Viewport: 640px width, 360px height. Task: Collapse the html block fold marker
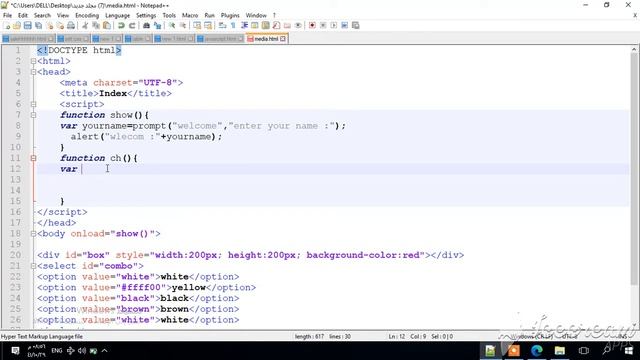click(33, 61)
